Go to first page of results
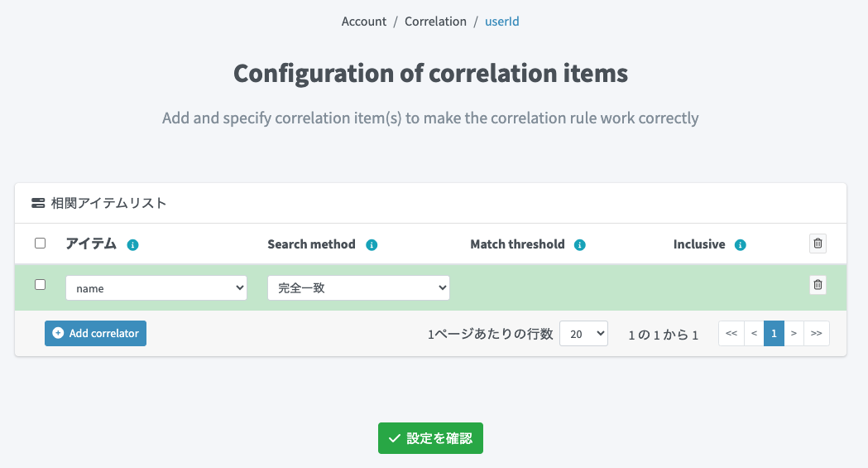The image size is (868, 468). click(731, 333)
